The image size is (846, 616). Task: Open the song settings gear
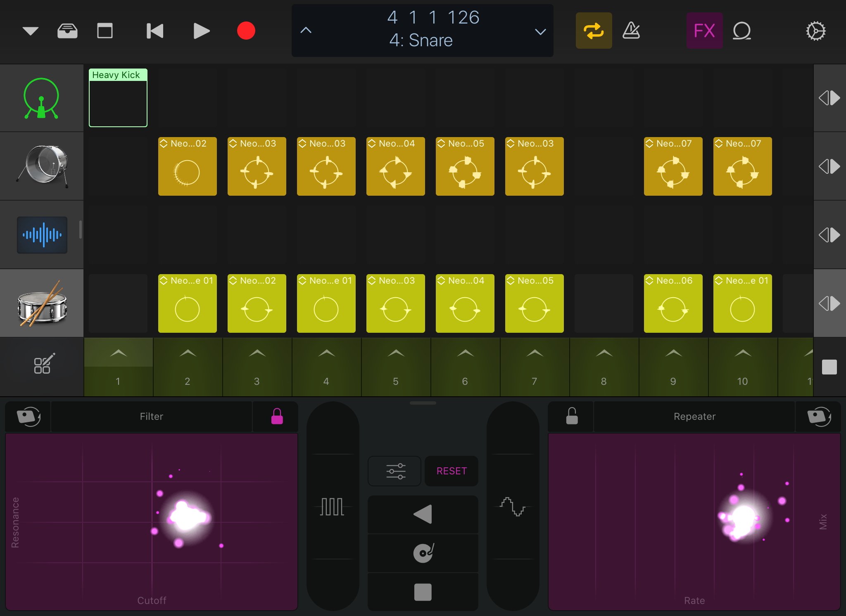[x=815, y=31]
